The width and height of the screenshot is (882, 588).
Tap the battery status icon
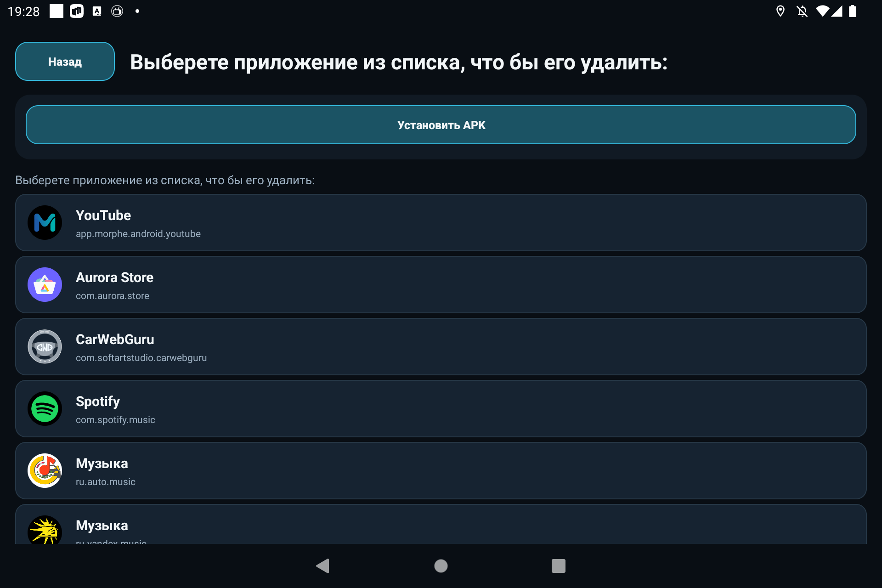coord(853,11)
